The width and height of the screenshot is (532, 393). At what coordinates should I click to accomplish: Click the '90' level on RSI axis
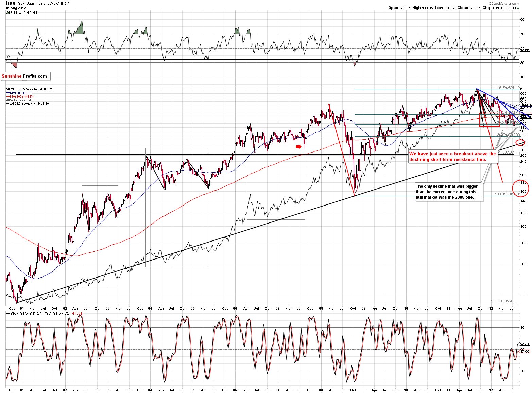522,19
